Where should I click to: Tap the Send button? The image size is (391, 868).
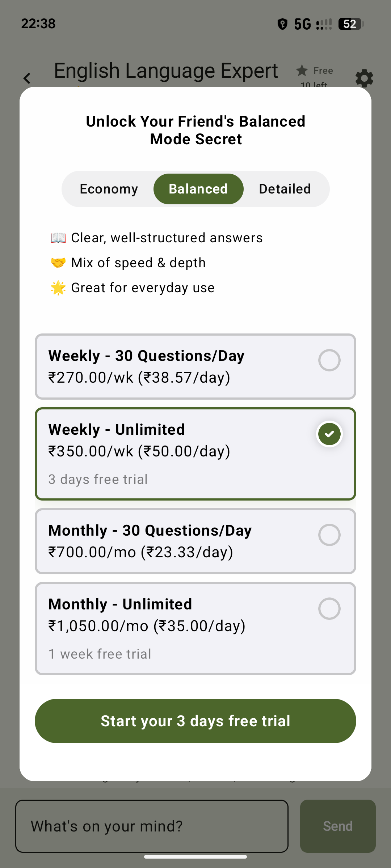click(338, 826)
